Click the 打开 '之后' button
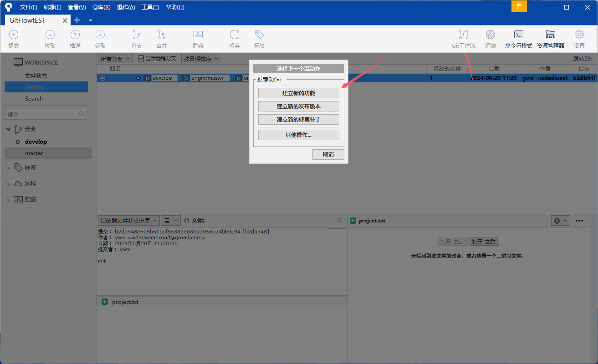 pyautogui.click(x=485, y=242)
